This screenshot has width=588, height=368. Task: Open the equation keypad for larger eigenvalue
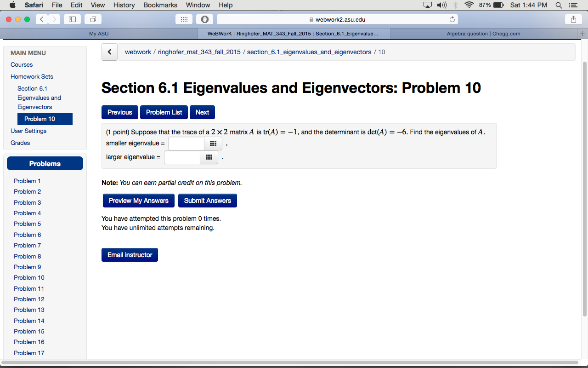[209, 157]
